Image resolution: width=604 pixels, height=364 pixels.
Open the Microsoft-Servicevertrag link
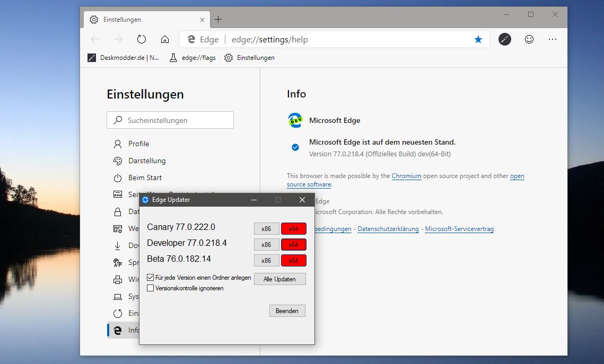pyautogui.click(x=459, y=229)
